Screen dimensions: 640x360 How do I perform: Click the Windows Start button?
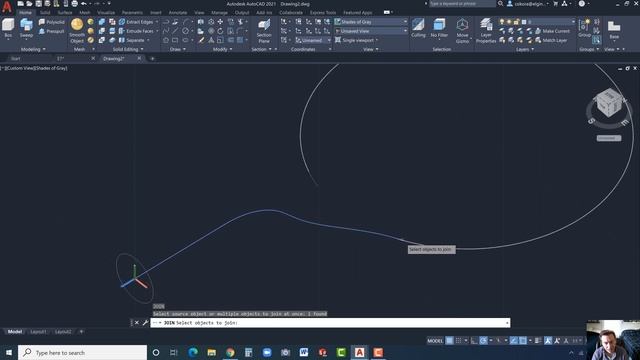pyautogui.click(x=9, y=352)
